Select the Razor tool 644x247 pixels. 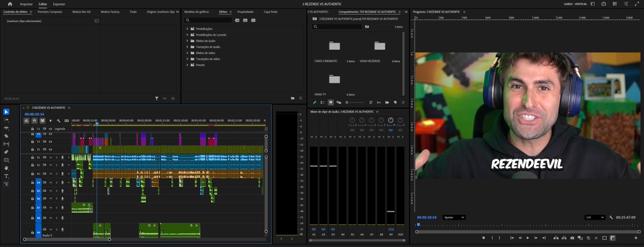(6, 136)
